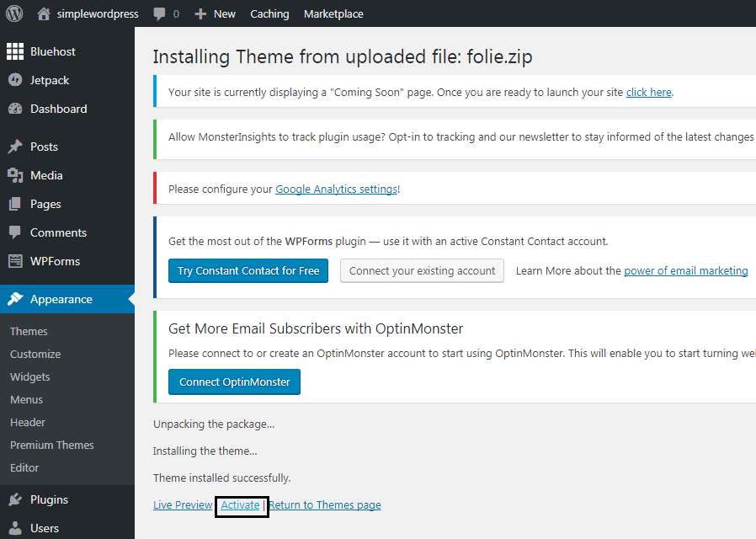Click Connect your existing account button
This screenshot has width=756, height=539.
pyautogui.click(x=423, y=270)
